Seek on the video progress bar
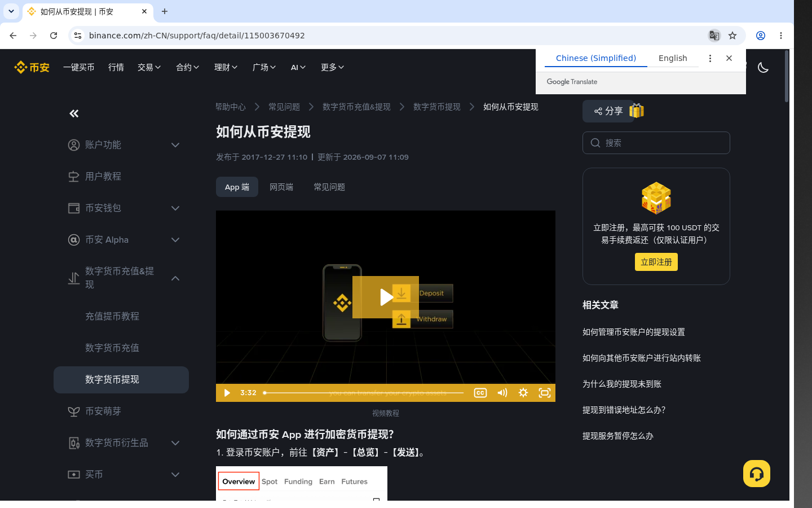 tap(363, 393)
